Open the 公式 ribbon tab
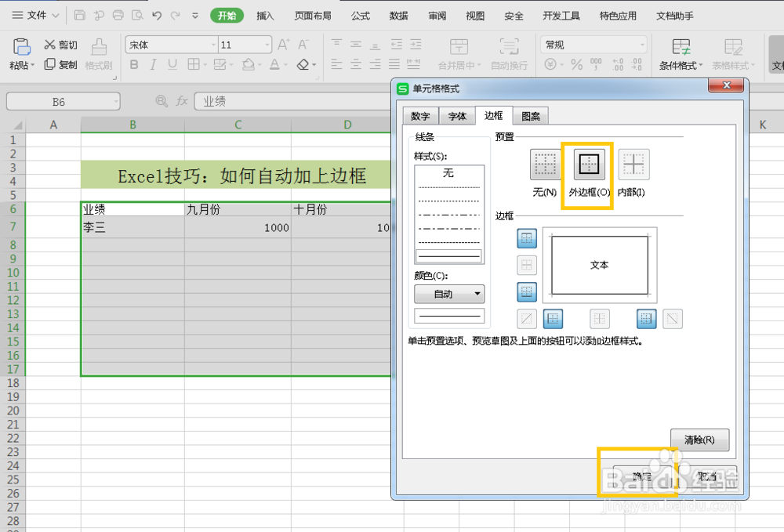 click(360, 16)
